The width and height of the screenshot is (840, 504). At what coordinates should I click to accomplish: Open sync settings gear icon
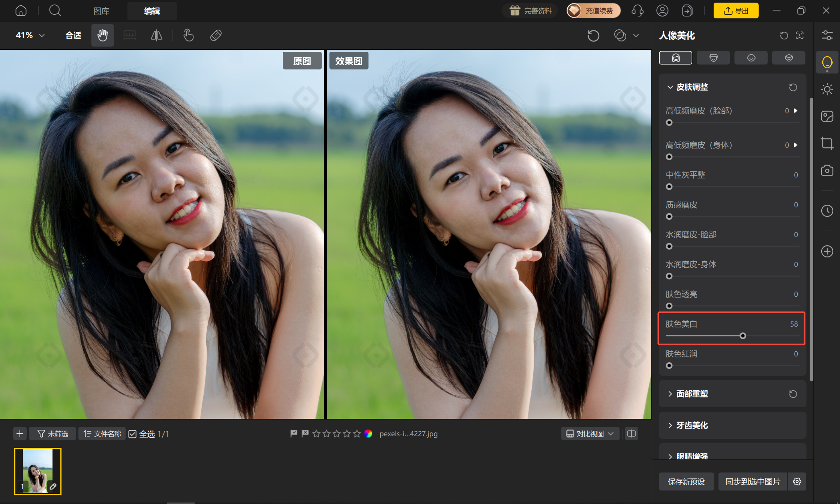tap(797, 481)
